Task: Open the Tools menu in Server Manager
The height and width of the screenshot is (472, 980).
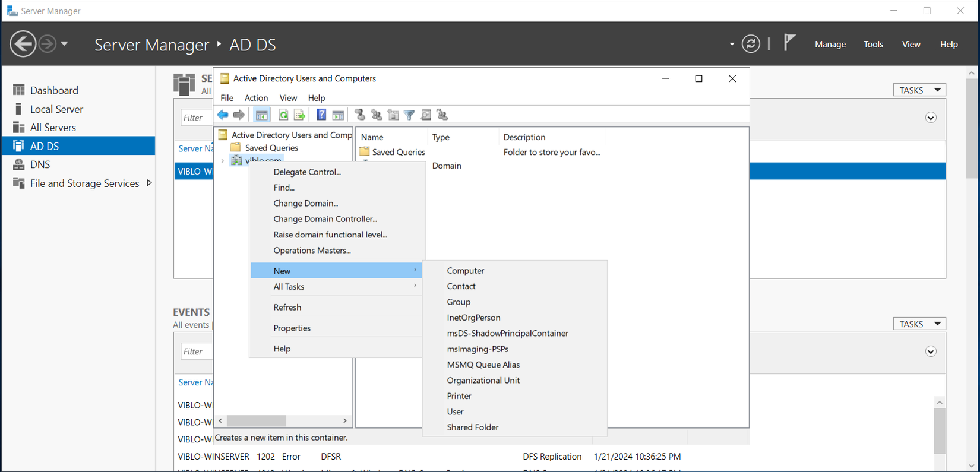Action: tap(873, 44)
